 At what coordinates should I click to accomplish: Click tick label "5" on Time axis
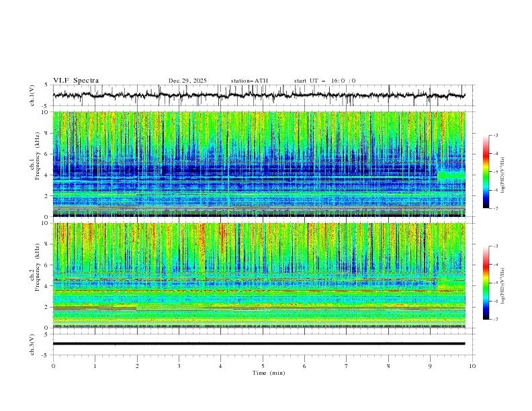click(263, 366)
